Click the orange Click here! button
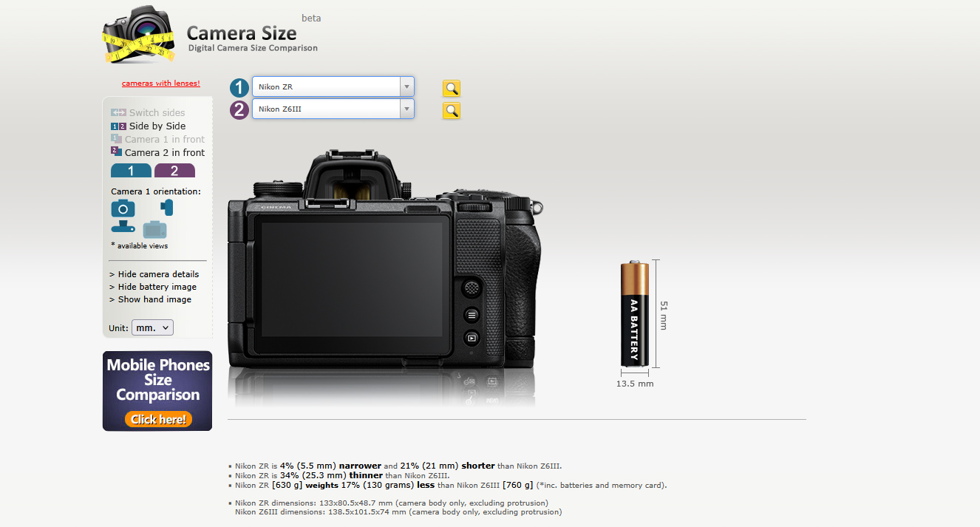Viewport: 980px width, 527px height. [158, 419]
